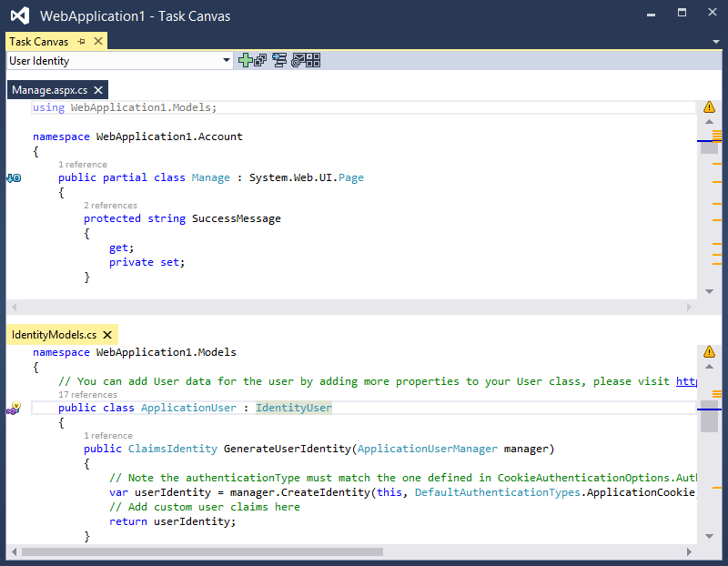Click the warning triangle in IdentityModels.cs editor
The image size is (728, 566).
[709, 352]
